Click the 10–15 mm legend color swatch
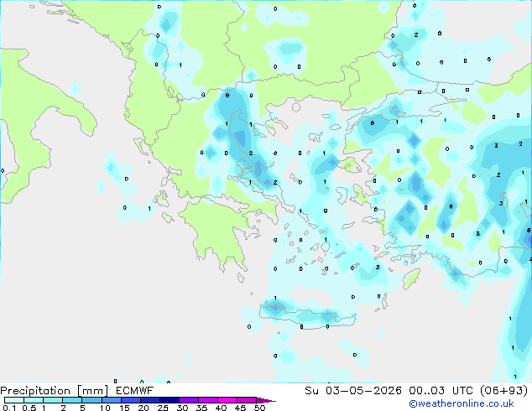 [112, 400]
